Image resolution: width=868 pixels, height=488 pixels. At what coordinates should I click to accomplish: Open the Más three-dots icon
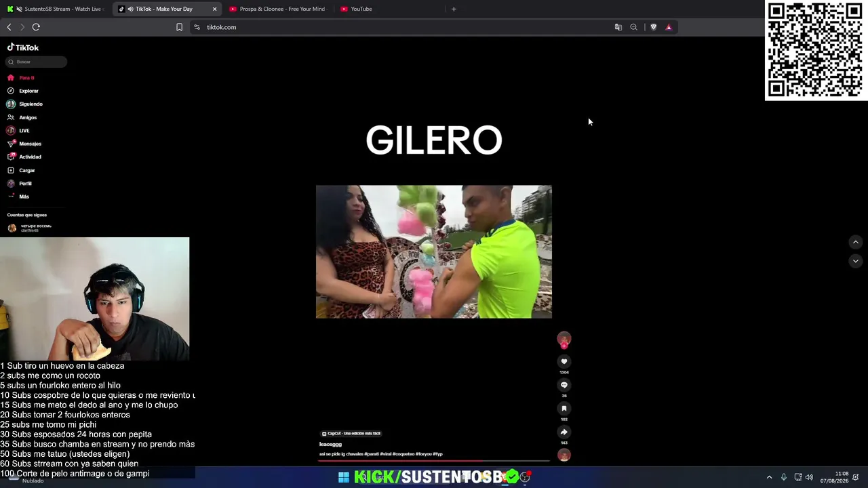coord(11,197)
